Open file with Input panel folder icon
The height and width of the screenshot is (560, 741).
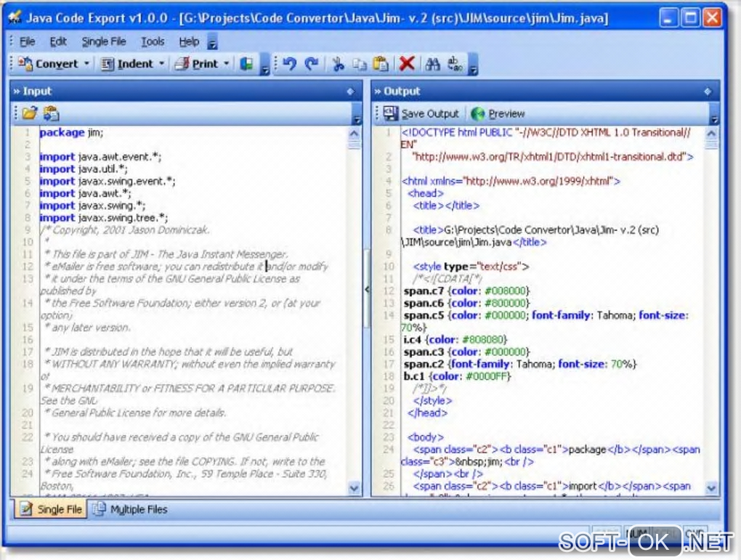click(x=29, y=113)
